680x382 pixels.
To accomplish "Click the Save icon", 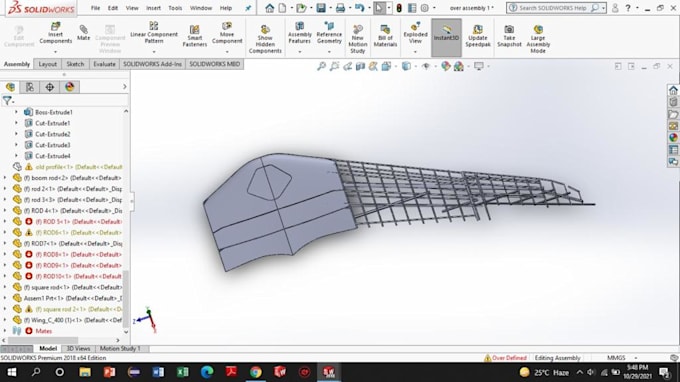I will click(x=321, y=8).
